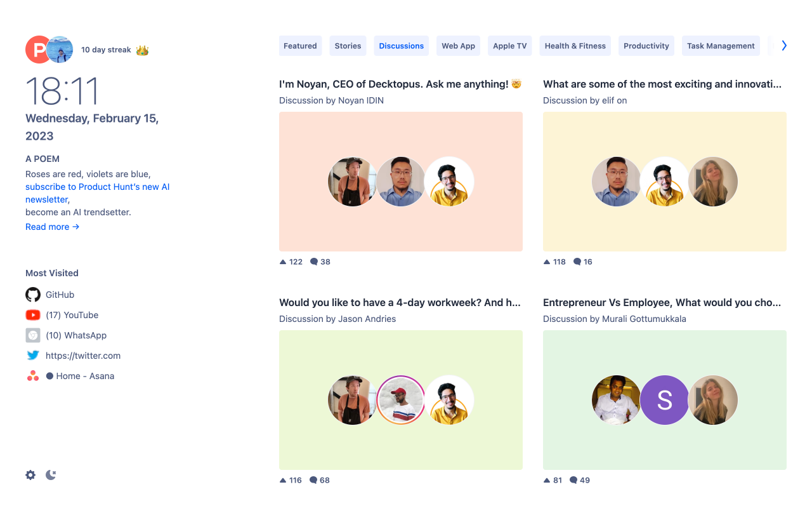
Task: Click the mint Entrepreneur Vs Employee thumbnail
Action: tap(665, 400)
